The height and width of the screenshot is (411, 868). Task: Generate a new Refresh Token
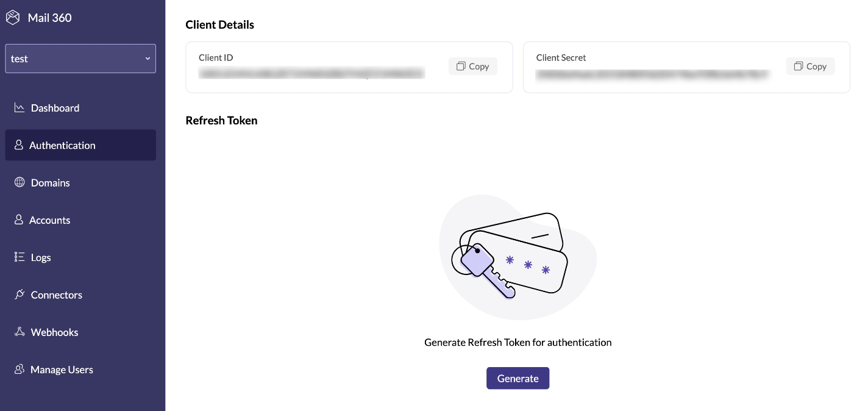(518, 378)
